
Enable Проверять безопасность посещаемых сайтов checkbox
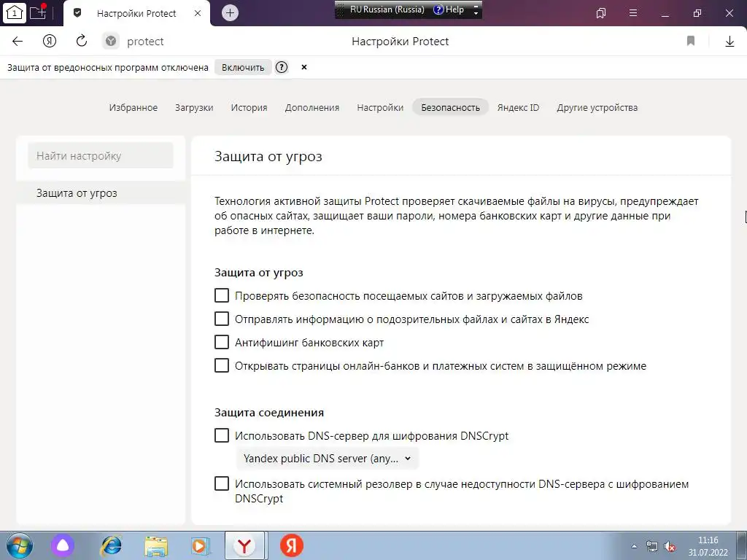coord(222,296)
